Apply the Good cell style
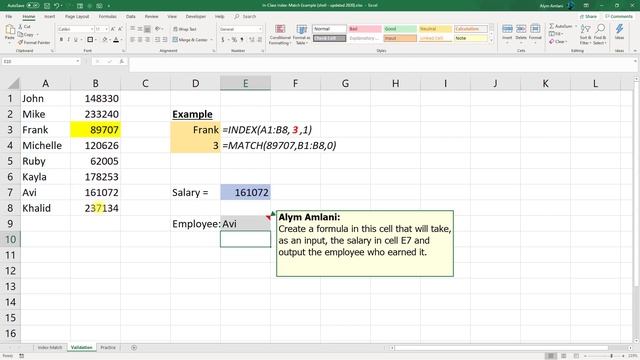 click(400, 29)
